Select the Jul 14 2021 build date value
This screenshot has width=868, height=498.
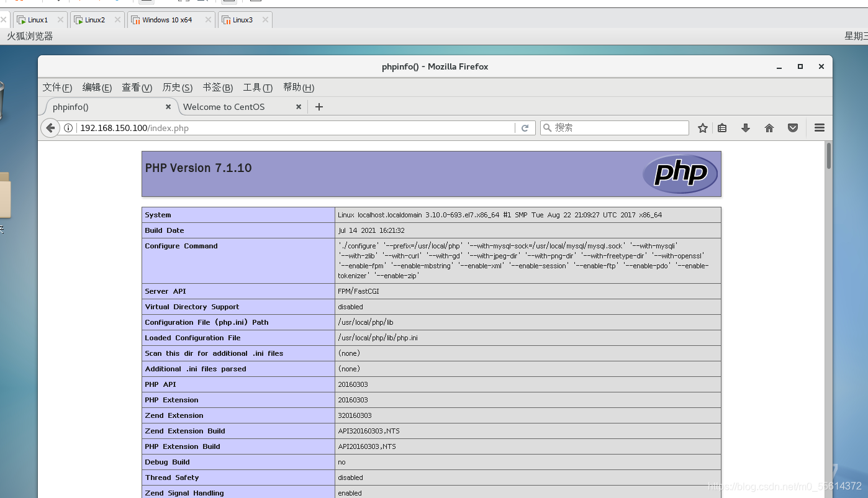click(371, 230)
